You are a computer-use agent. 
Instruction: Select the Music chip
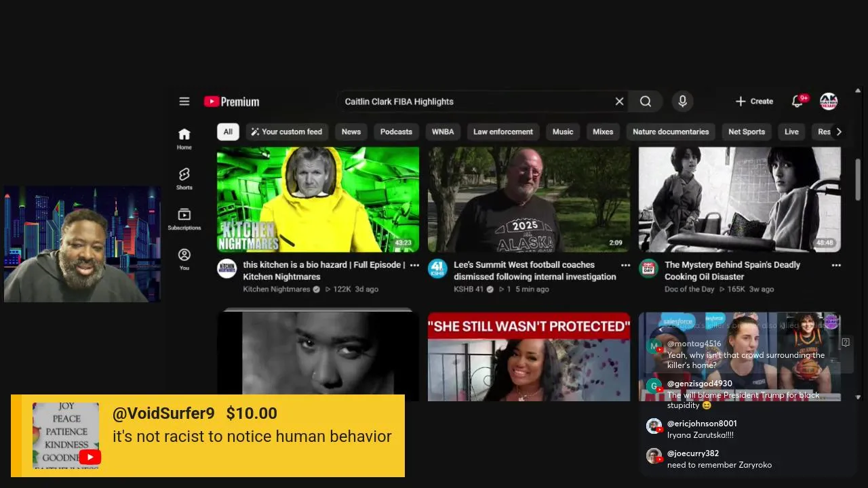(x=563, y=131)
